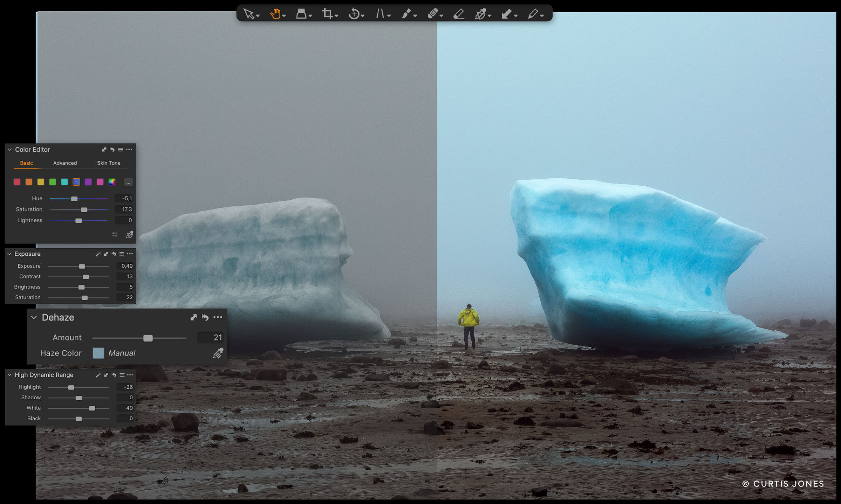Image resolution: width=841 pixels, height=504 pixels.
Task: Select the pointer Select tool in toolbar
Action: [x=248, y=14]
